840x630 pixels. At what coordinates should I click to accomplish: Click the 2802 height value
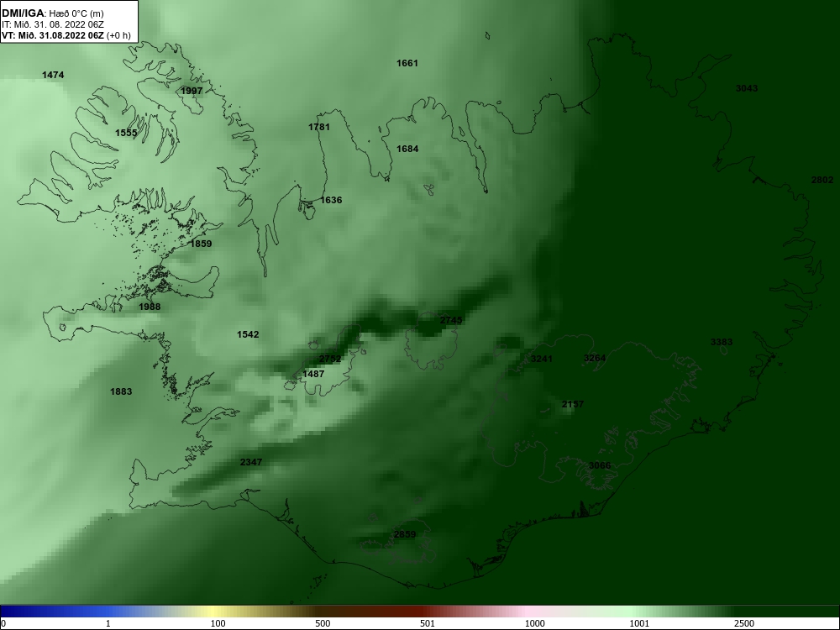[822, 180]
